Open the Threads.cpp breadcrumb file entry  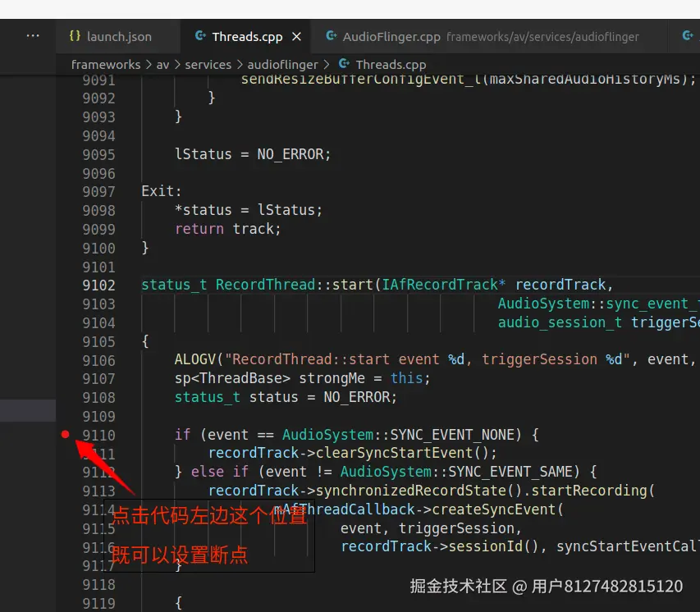point(391,65)
